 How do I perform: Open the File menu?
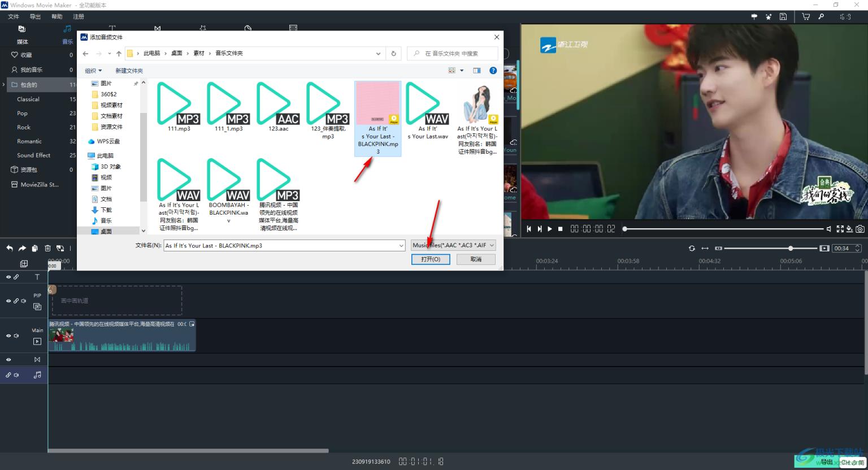(14, 16)
